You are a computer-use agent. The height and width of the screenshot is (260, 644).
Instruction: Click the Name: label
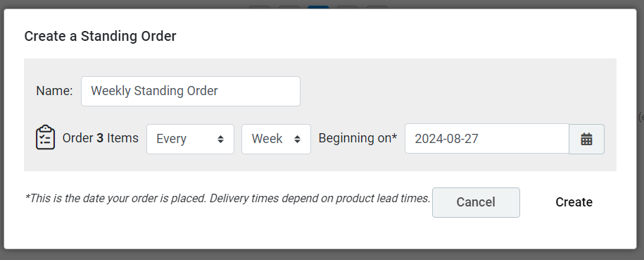tap(54, 91)
